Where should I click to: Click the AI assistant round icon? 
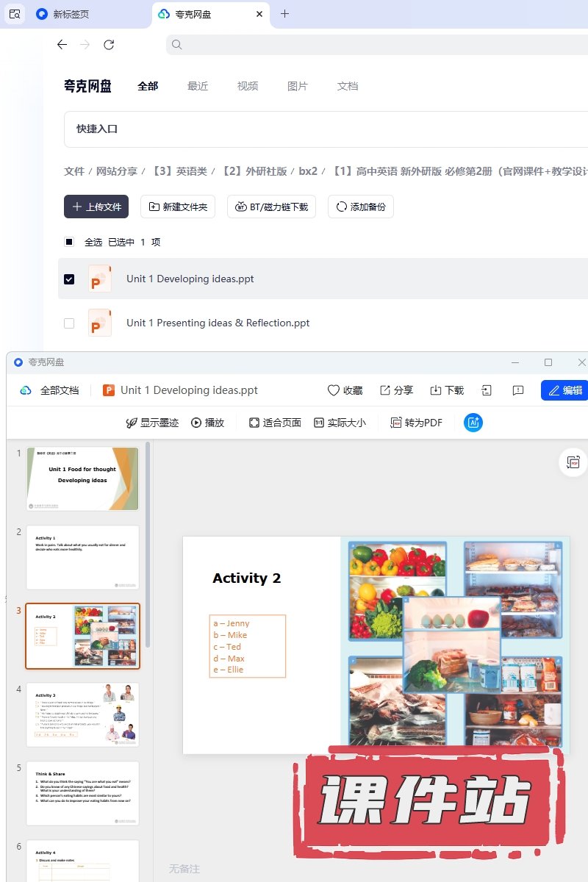tap(473, 423)
